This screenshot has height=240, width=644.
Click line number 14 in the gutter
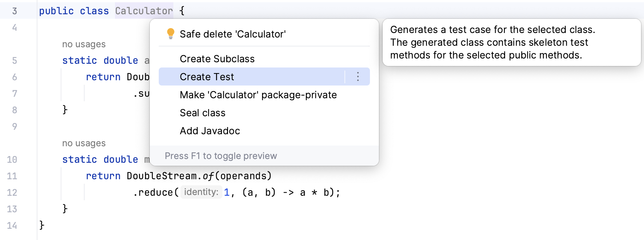13,225
